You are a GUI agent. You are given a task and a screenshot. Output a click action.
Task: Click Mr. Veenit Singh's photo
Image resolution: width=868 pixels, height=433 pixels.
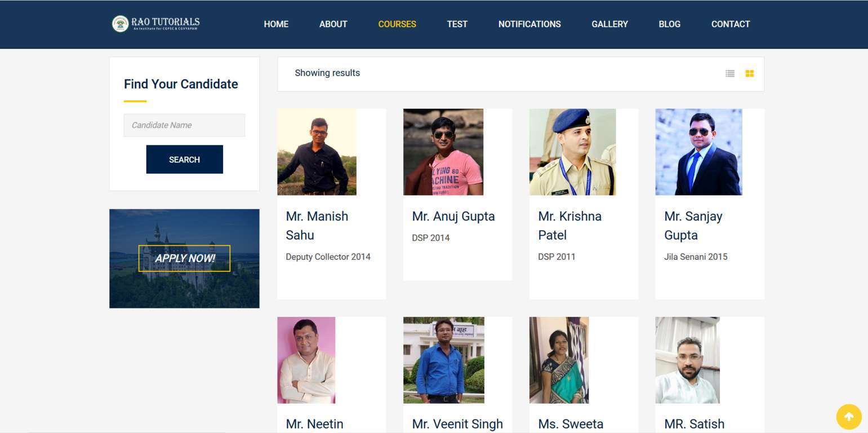pyautogui.click(x=443, y=360)
